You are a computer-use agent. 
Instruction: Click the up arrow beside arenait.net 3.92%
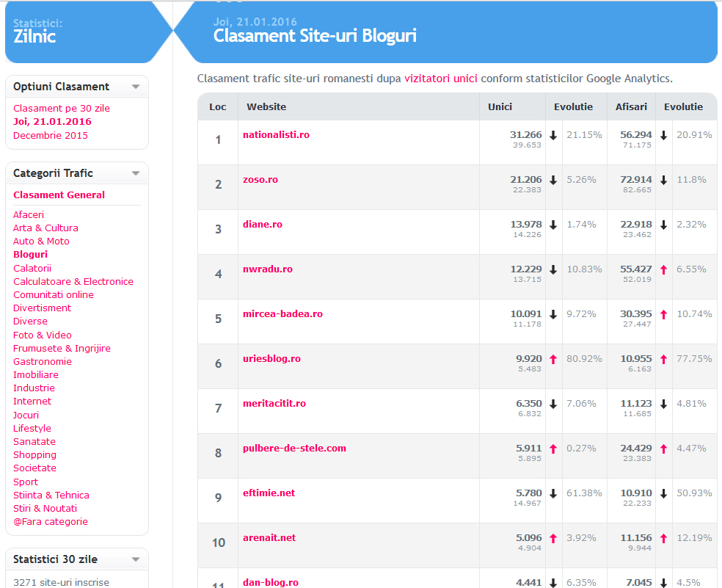click(553, 538)
